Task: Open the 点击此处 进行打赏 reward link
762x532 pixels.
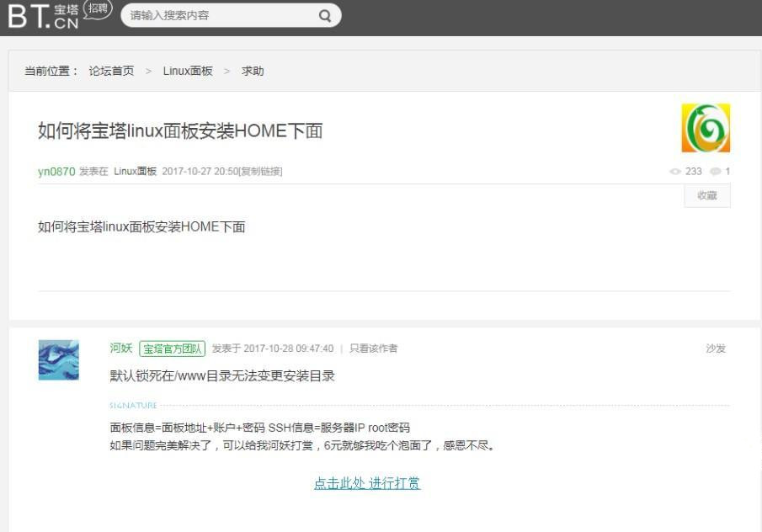Action: coord(367,483)
